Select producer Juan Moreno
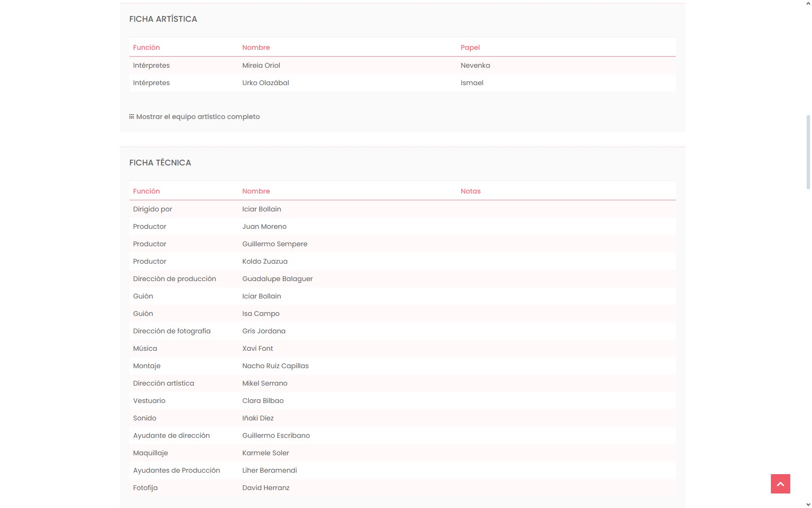The width and height of the screenshot is (812, 508). pos(264,226)
